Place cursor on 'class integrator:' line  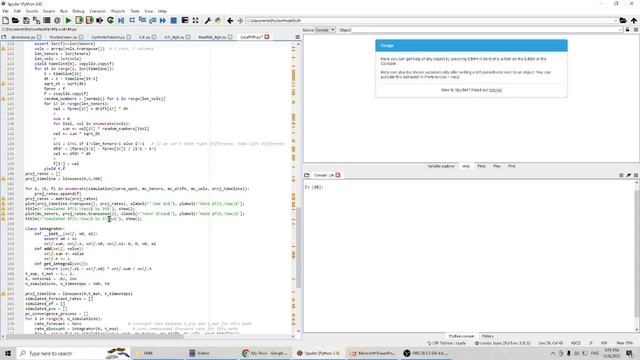[44, 229]
